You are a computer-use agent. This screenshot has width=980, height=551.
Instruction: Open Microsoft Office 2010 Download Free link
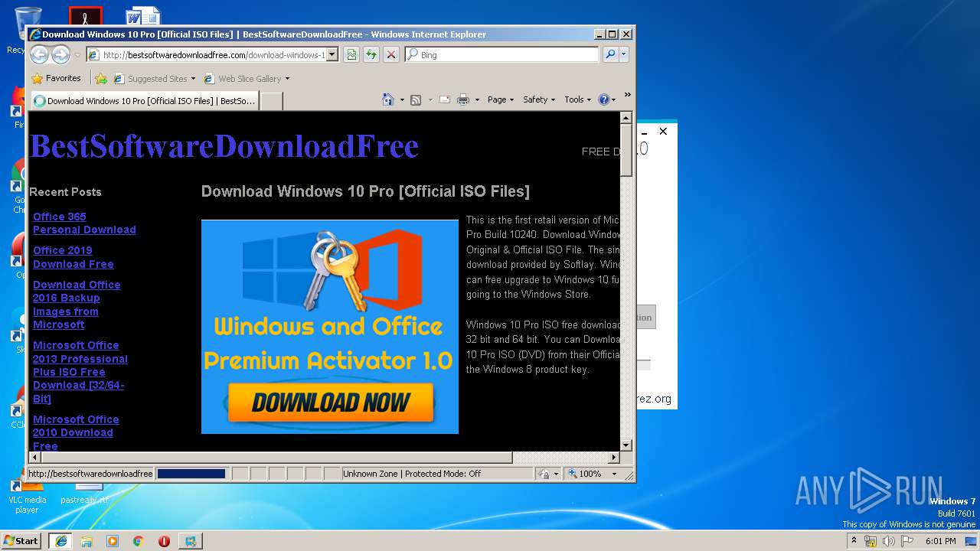pos(76,432)
